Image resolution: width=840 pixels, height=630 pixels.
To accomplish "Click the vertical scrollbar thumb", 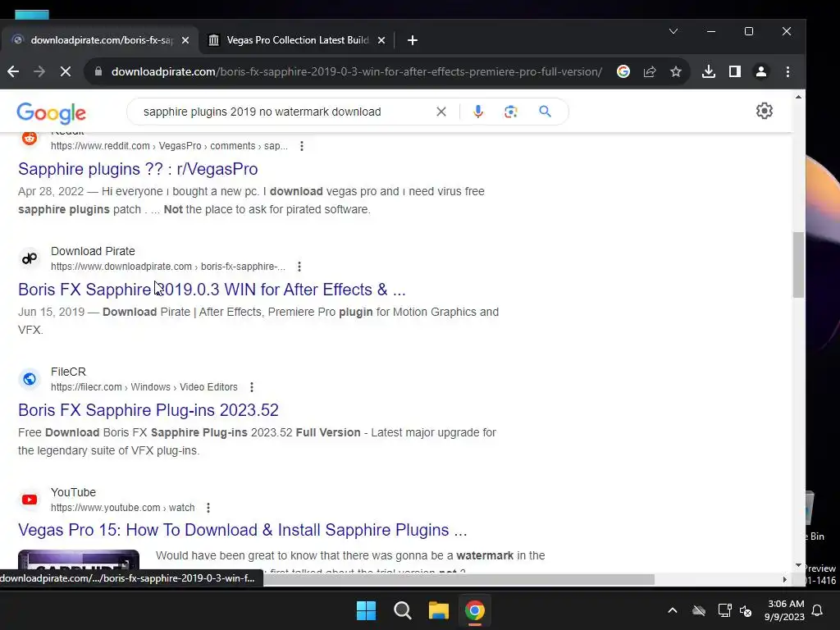I will click(798, 265).
